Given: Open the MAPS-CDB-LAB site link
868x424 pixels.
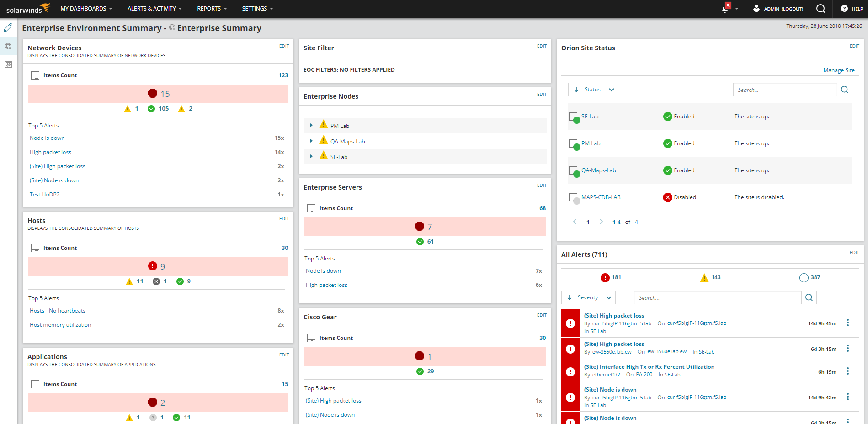Looking at the screenshot, I should (x=601, y=197).
